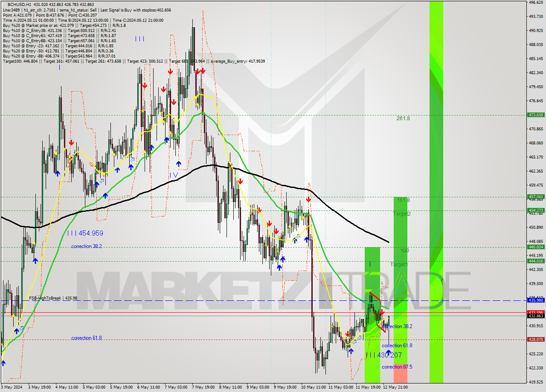Click the 'I I I 454.959' wave label

[x=85, y=233]
